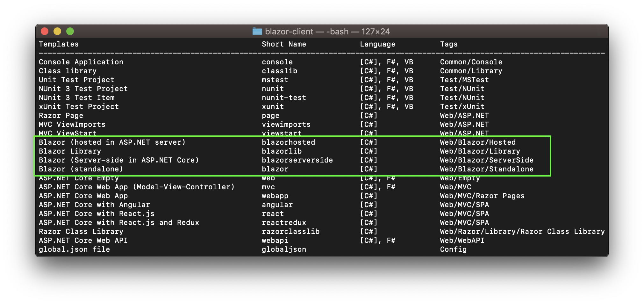Click the 'razorclasslib' short name
644x304 pixels.
(291, 232)
